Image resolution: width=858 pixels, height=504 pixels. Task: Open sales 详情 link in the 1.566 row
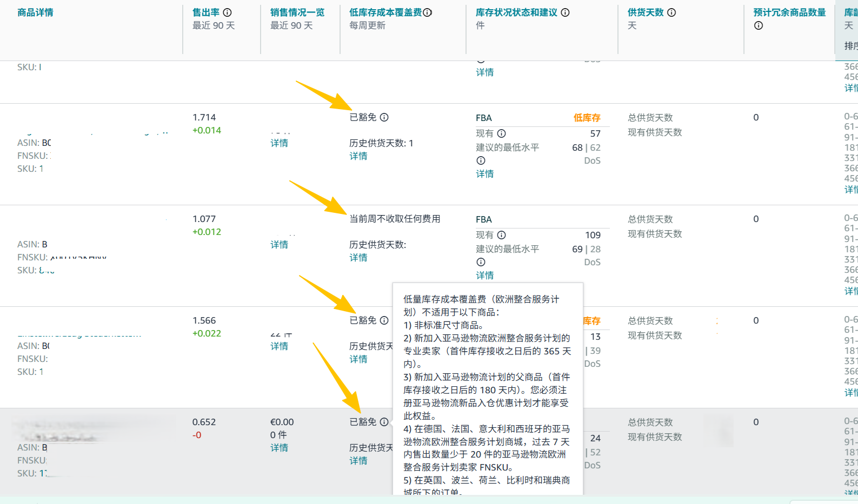click(x=279, y=346)
